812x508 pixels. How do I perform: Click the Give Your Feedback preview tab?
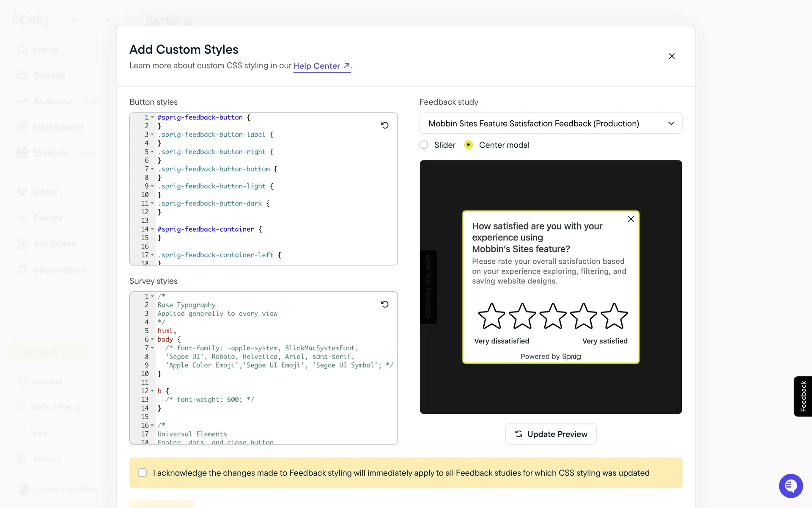pyautogui.click(x=428, y=287)
